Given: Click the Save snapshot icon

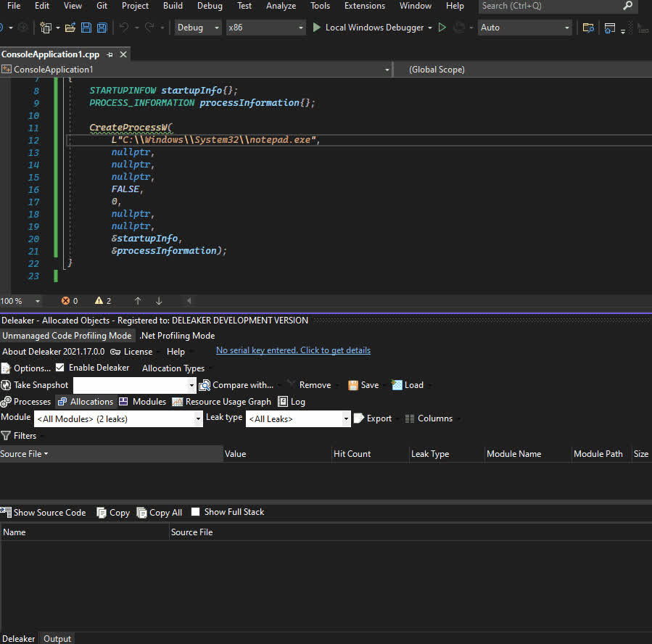Looking at the screenshot, I should coord(353,385).
